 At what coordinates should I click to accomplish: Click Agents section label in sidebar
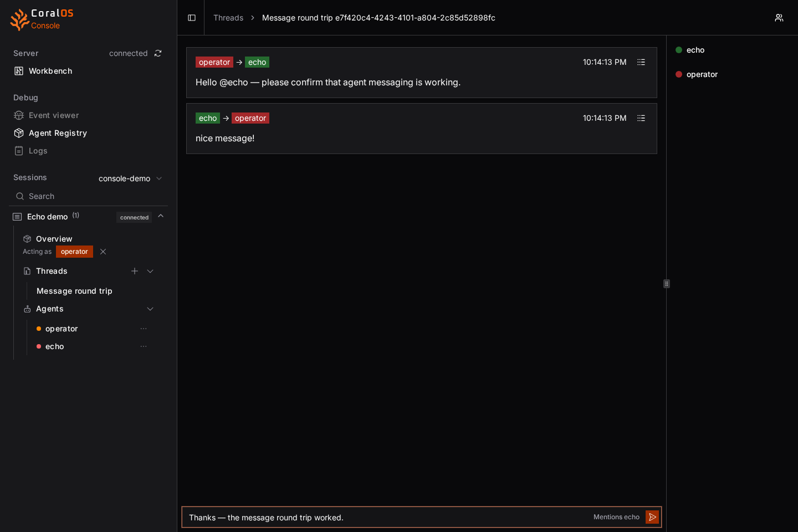50,309
